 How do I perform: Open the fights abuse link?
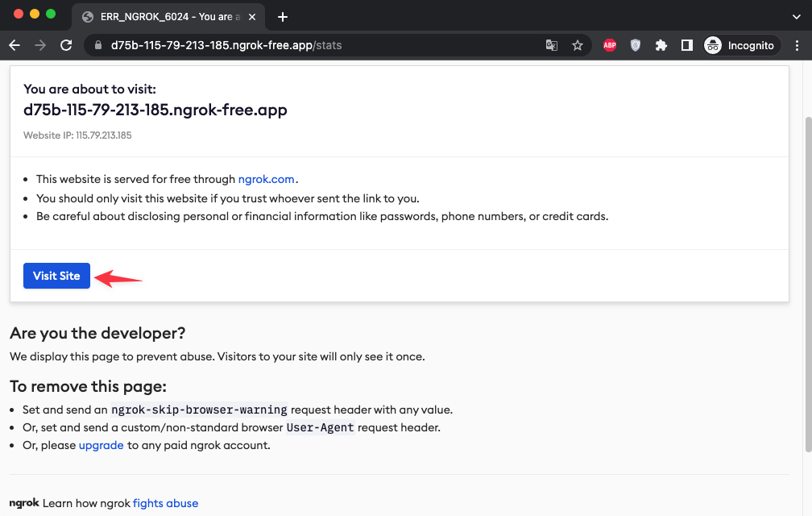(166, 503)
